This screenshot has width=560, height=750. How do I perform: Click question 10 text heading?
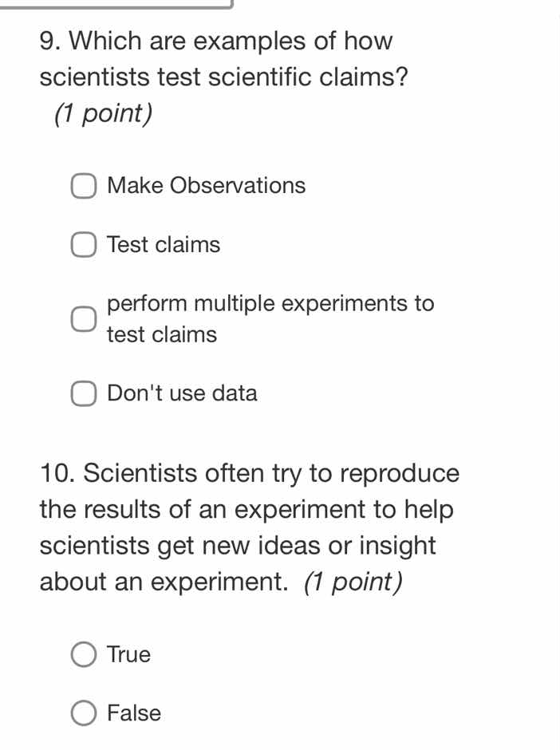[249, 527]
